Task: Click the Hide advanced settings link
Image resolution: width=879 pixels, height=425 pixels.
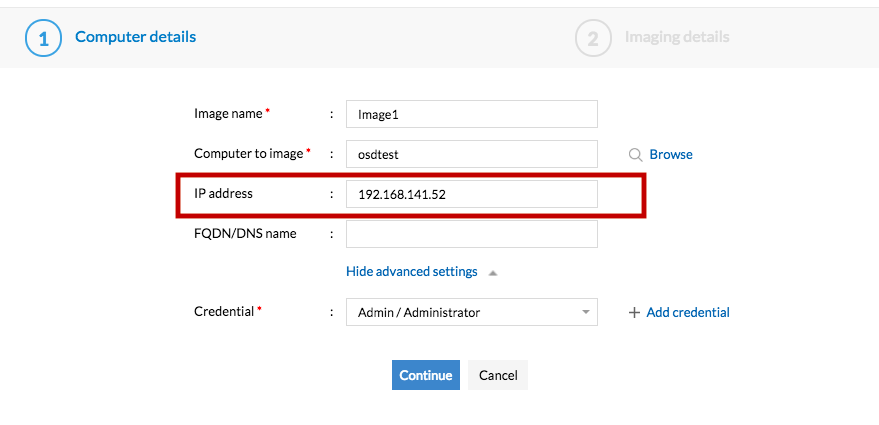Action: tap(412, 272)
